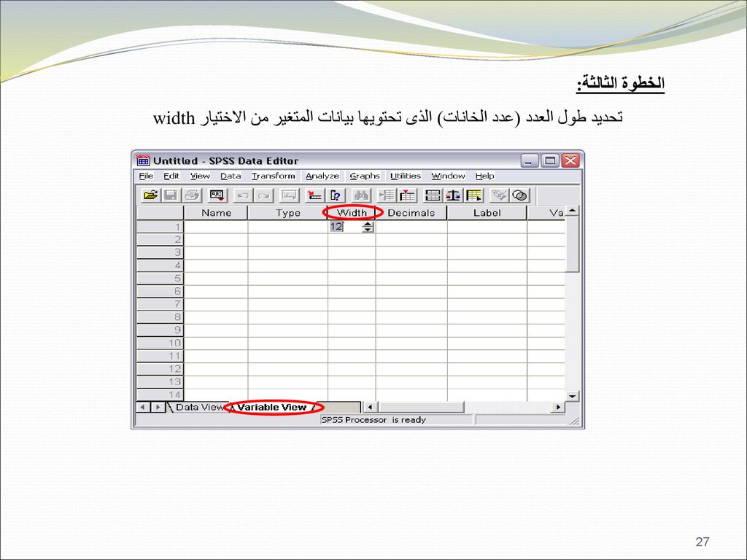The image size is (747, 560).
Task: Maximize the SPSS Data Editor window
Action: pyautogui.click(x=549, y=160)
